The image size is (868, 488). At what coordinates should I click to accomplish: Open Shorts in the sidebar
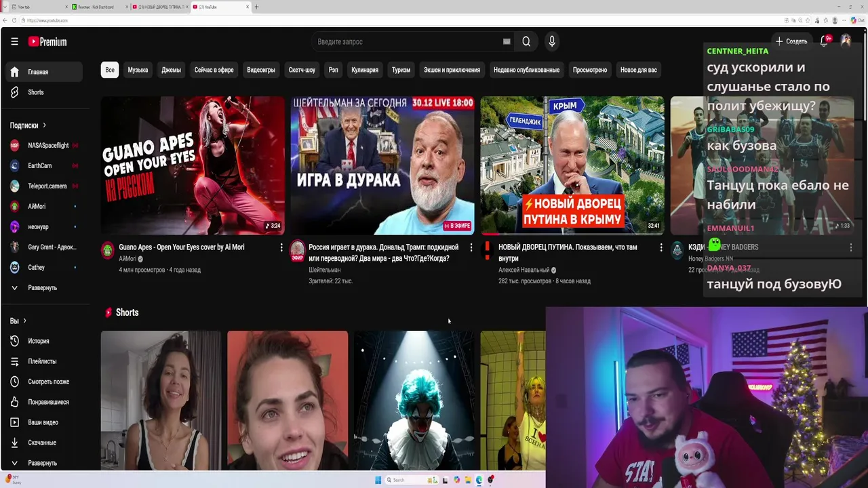pos(44,92)
